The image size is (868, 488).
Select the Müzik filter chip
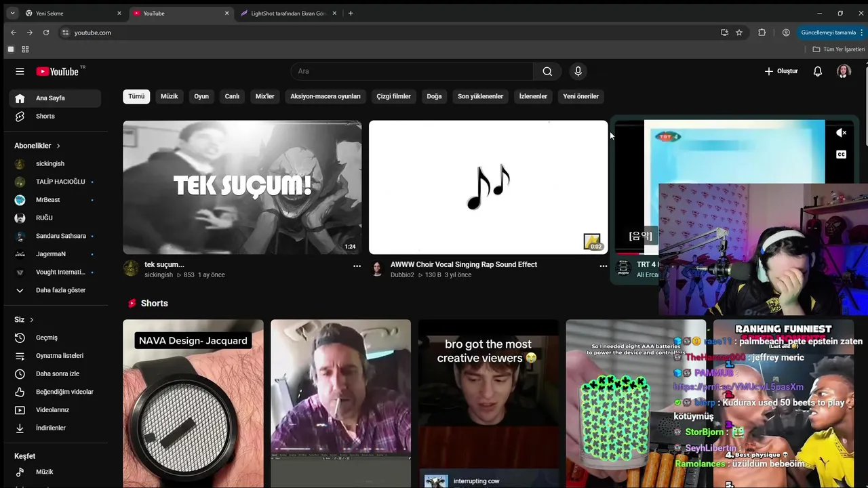point(169,96)
